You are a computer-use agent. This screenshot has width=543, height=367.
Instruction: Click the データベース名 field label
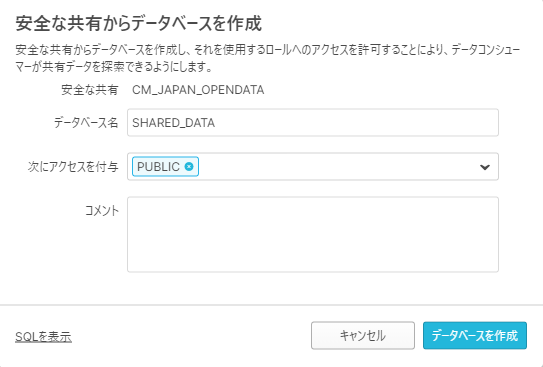[86, 123]
